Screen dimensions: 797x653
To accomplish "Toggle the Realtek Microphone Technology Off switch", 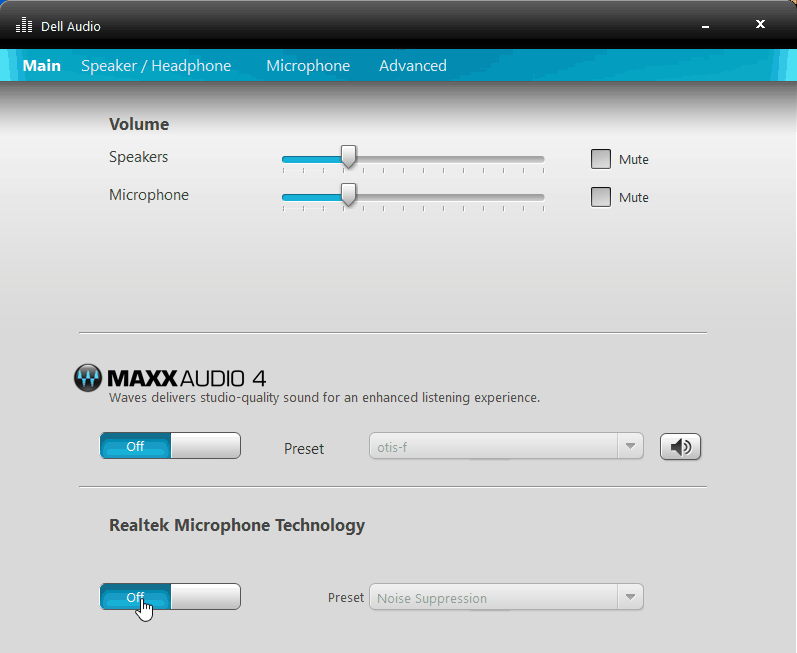I will pos(170,597).
